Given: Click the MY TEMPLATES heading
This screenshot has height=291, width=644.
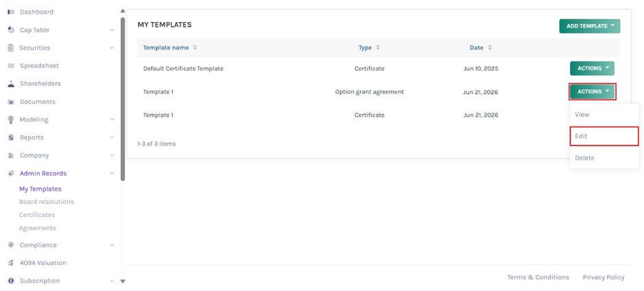Looking at the screenshot, I should 165,25.
